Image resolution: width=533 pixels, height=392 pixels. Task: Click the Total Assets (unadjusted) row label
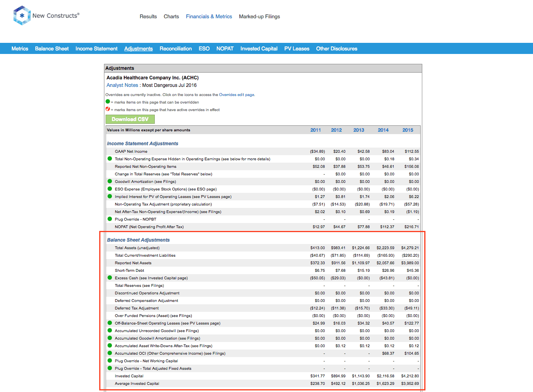coord(137,248)
